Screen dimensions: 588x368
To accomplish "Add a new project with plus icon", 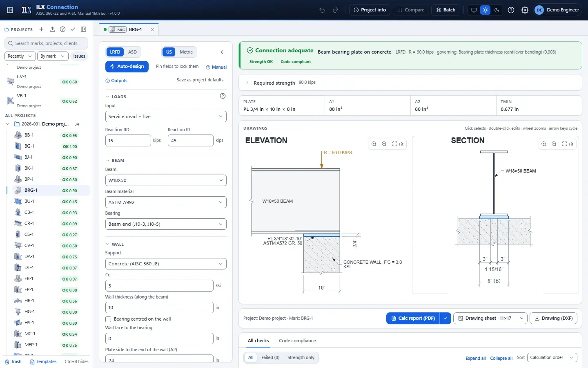I will pos(41,29).
